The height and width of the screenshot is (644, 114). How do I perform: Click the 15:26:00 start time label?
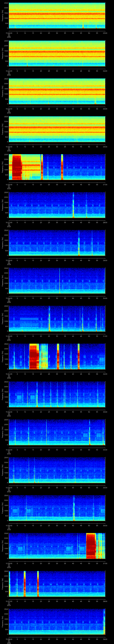[9, 184]
